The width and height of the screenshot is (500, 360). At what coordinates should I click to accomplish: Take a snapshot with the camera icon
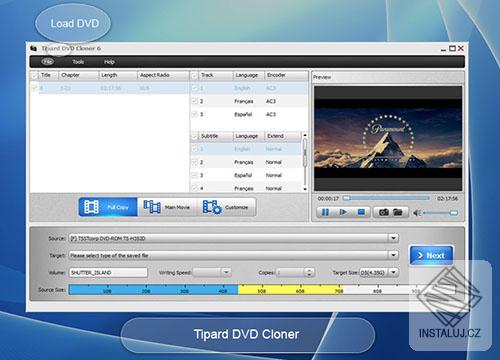384,212
